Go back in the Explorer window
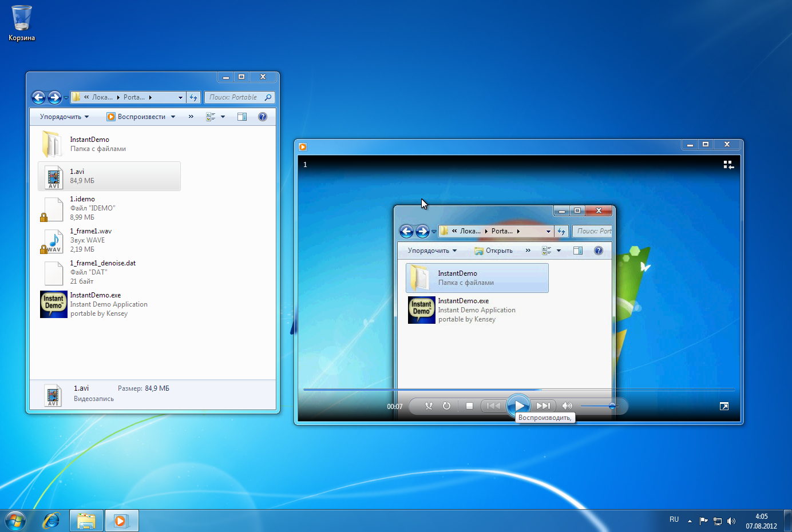792x532 pixels. click(39, 98)
